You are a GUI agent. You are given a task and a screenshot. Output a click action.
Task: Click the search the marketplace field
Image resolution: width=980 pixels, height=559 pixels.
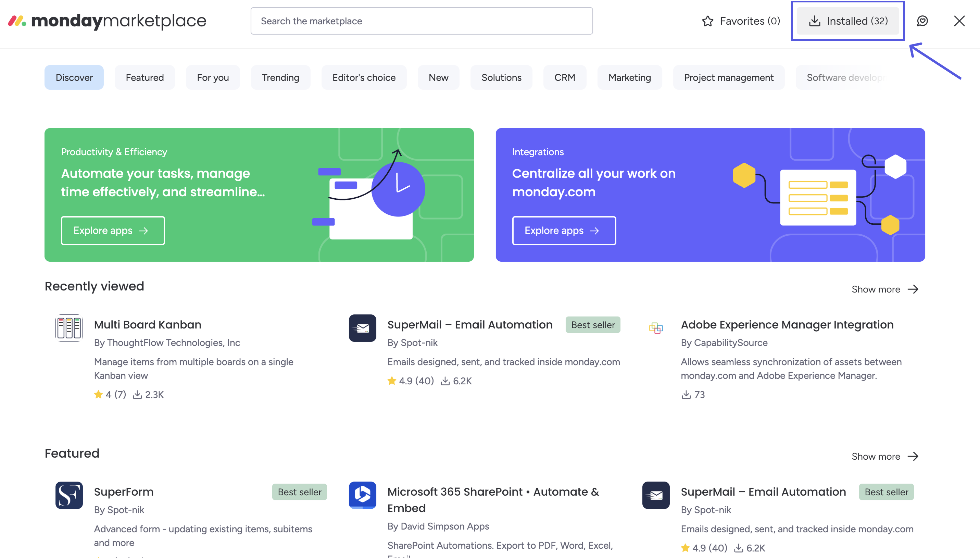coord(421,21)
